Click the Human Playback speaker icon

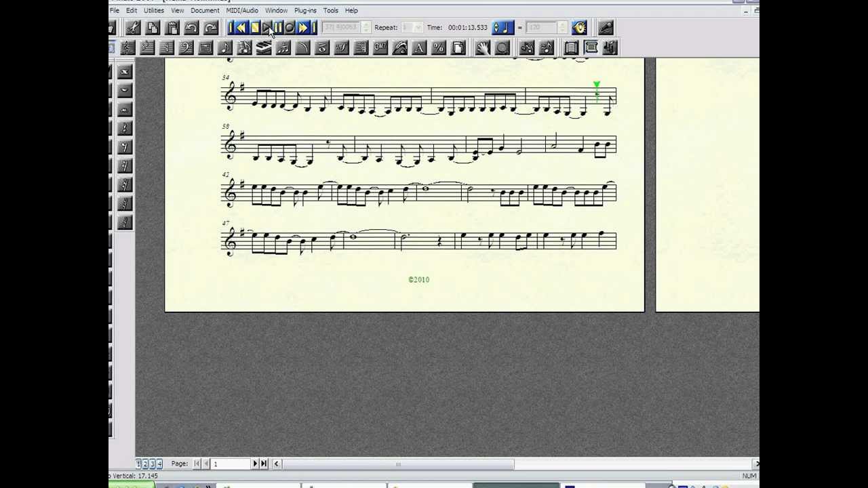(579, 28)
